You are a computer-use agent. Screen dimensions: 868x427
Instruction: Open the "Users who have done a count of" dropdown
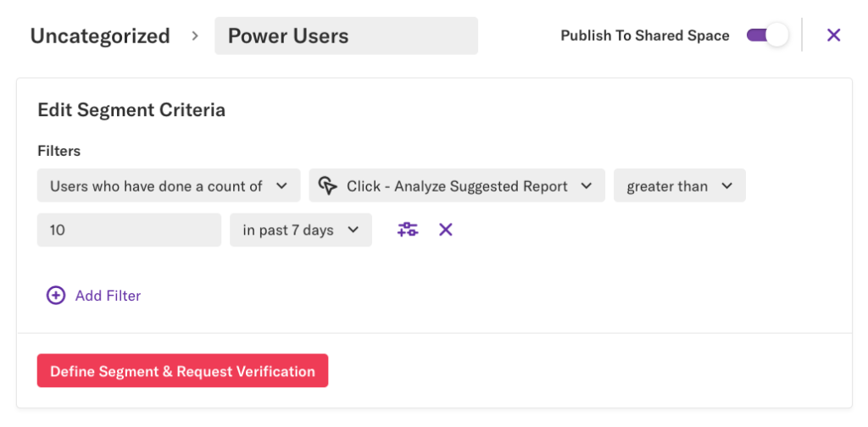click(x=168, y=186)
